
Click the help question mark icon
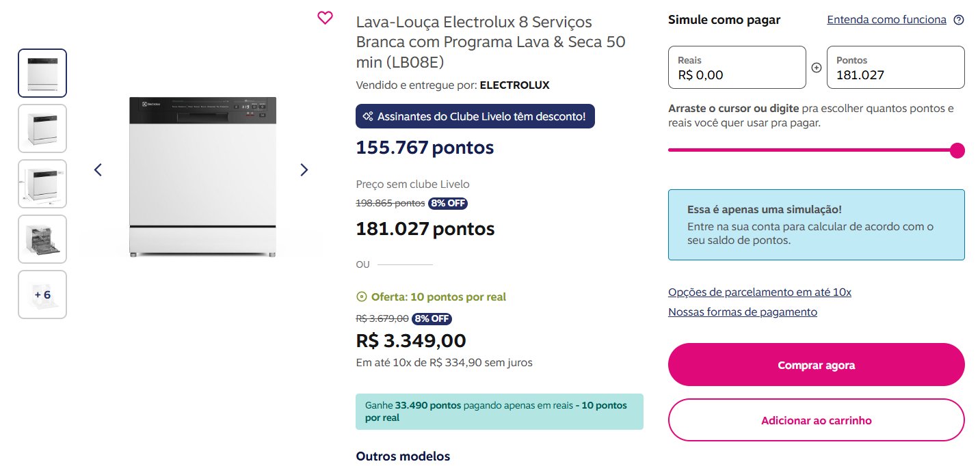coord(959,20)
